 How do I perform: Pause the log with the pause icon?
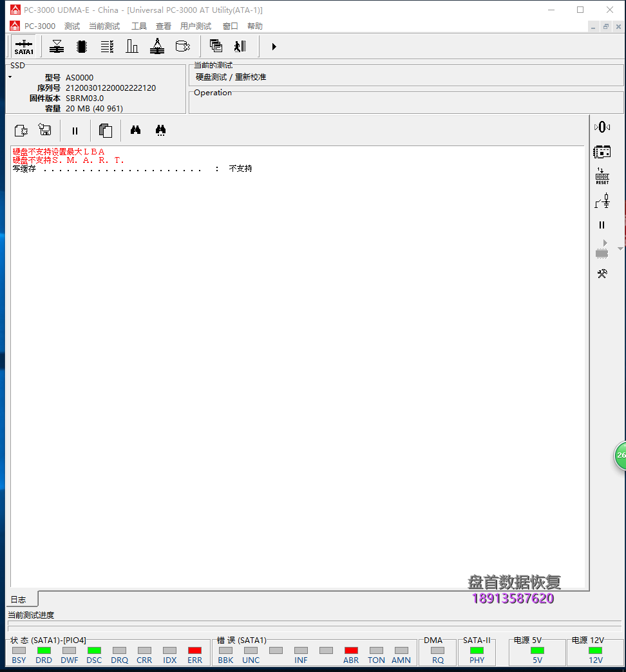click(x=75, y=131)
